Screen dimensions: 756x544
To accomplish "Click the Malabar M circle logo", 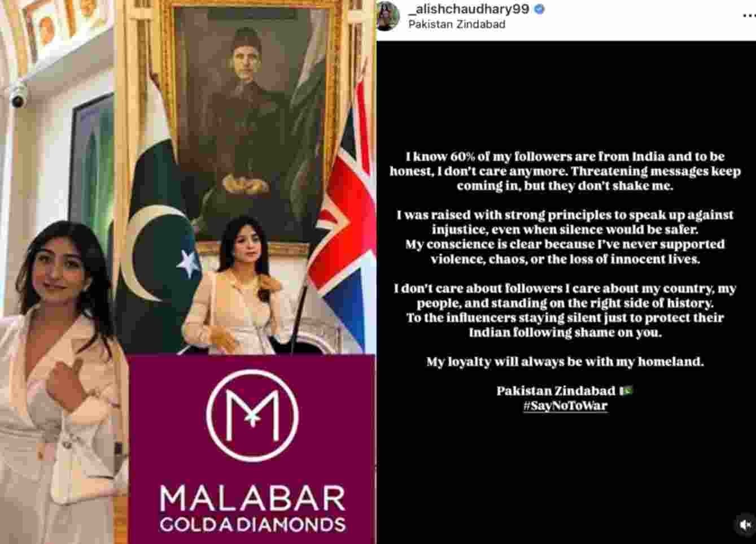I will click(252, 415).
